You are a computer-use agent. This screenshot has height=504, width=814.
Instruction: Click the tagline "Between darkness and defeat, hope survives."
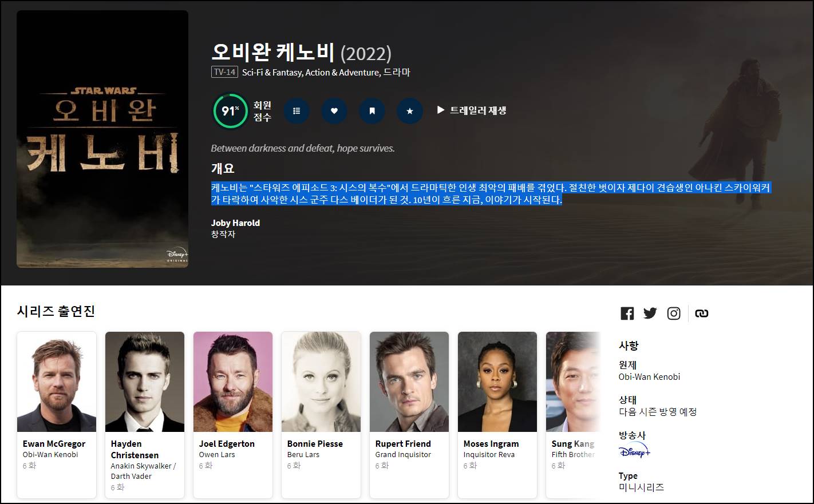click(x=303, y=148)
